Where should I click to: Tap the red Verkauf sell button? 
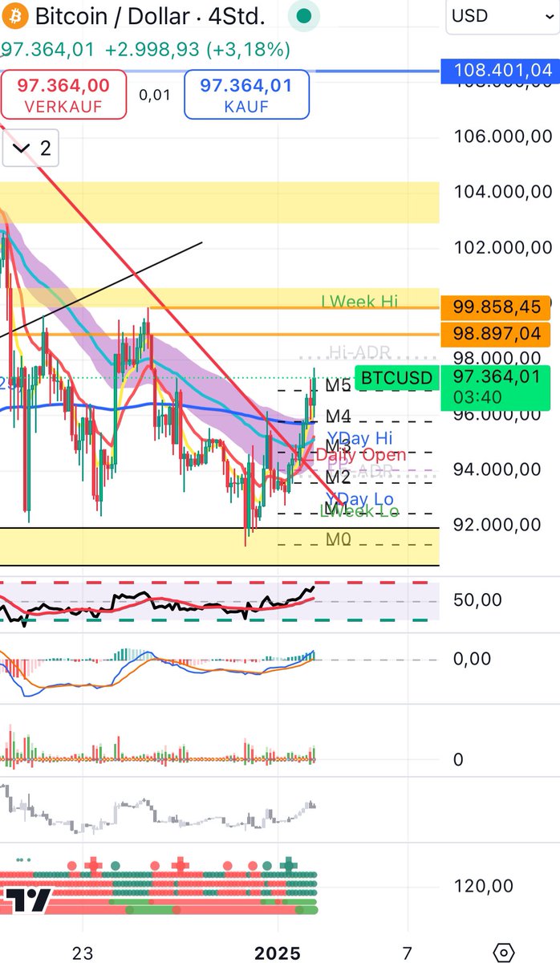coord(63,94)
